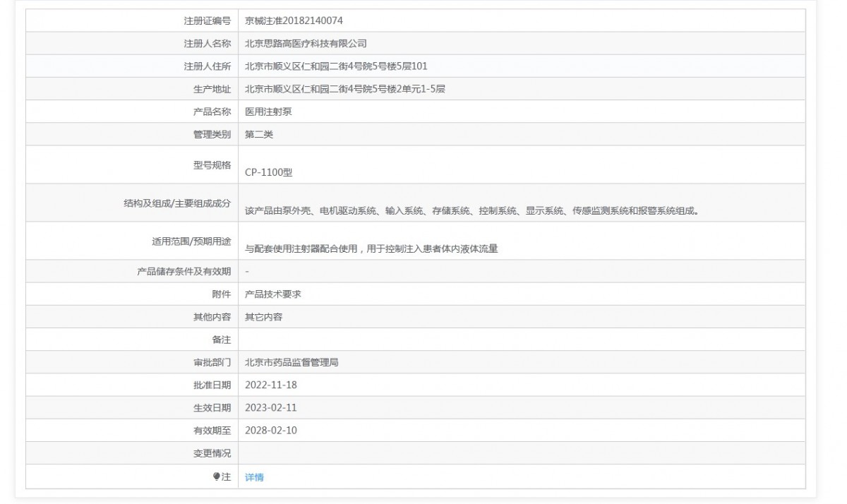The image size is (847, 504).
Task: Open the 详情 link
Action: coord(254,477)
